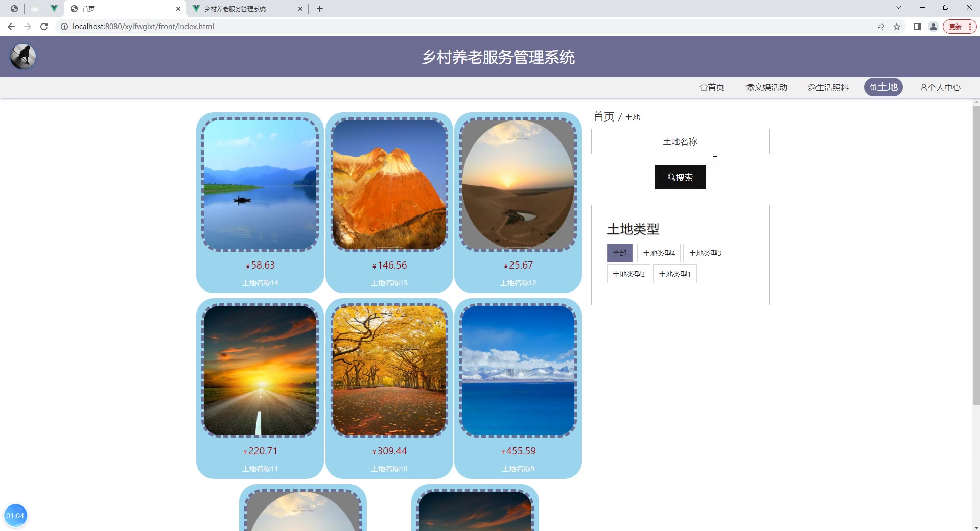The width and height of the screenshot is (980, 531).
Task: Select the 土地 navigation menu item
Action: (x=883, y=87)
